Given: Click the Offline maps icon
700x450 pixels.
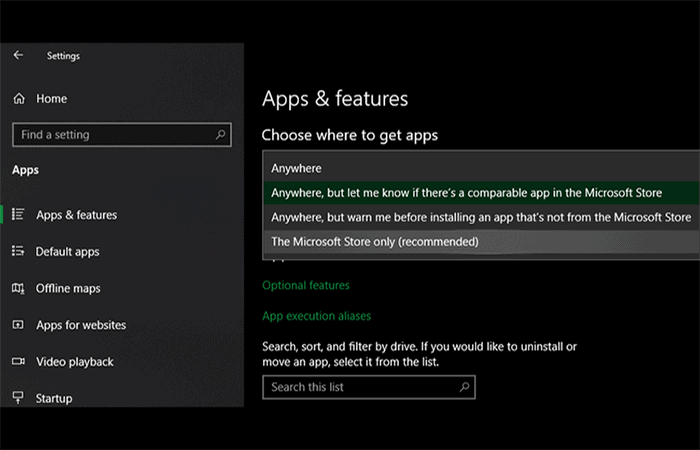Looking at the screenshot, I should pos(18,288).
